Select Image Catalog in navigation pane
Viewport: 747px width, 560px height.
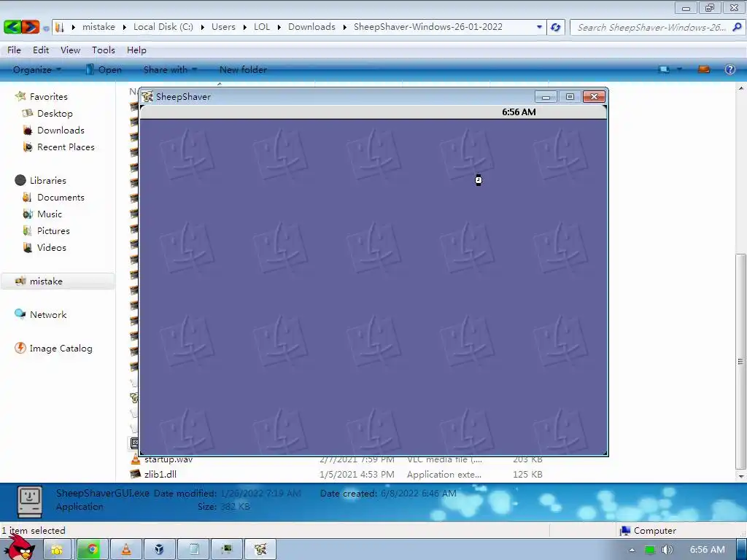[x=61, y=348]
